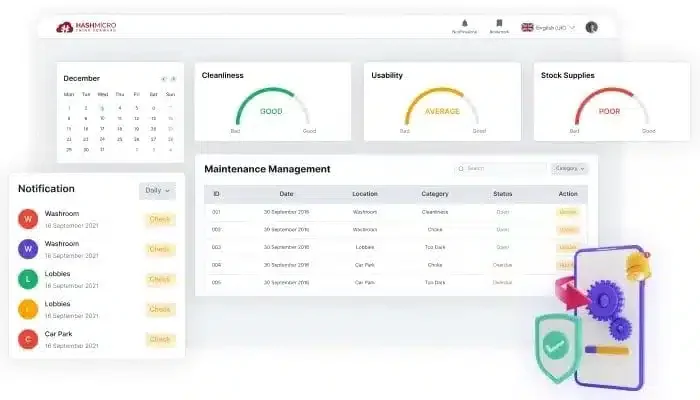
Task: Click the UK flag language icon
Action: click(527, 27)
